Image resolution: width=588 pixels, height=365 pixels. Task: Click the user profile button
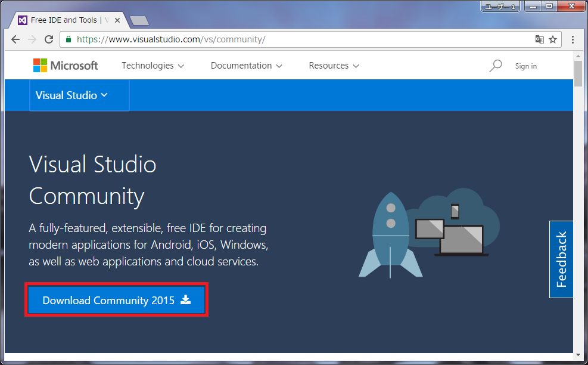[x=500, y=7]
